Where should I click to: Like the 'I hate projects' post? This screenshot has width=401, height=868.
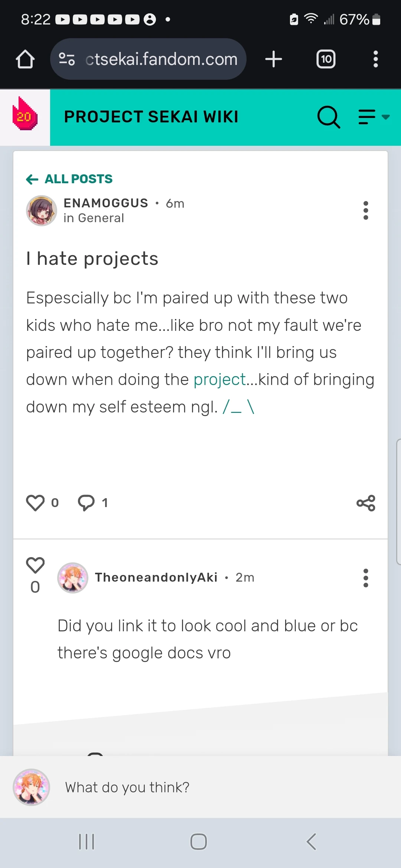point(35,503)
